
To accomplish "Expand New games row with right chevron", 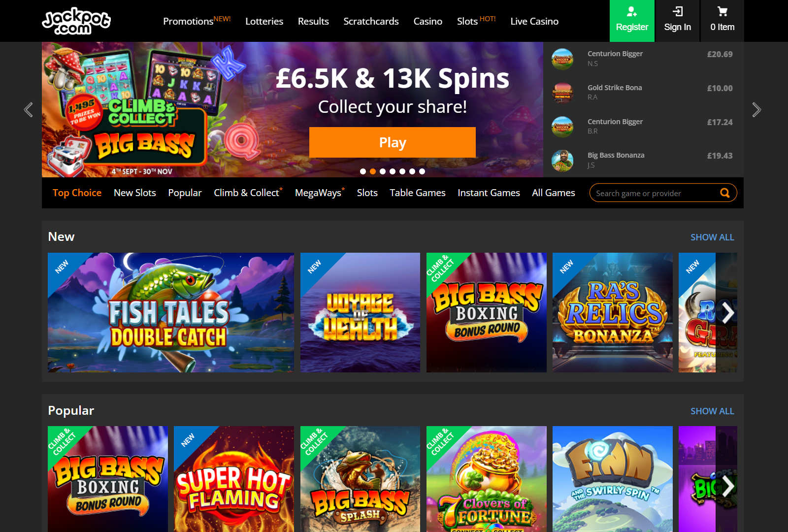I will point(727,313).
